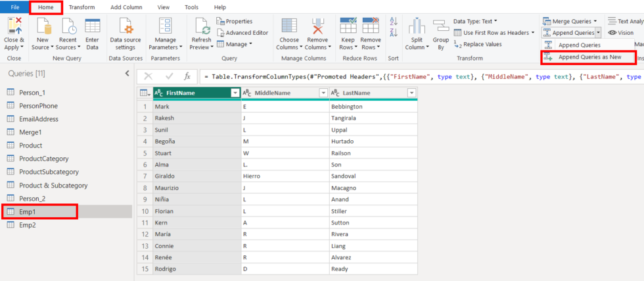Click the Group By icon

[441, 26]
